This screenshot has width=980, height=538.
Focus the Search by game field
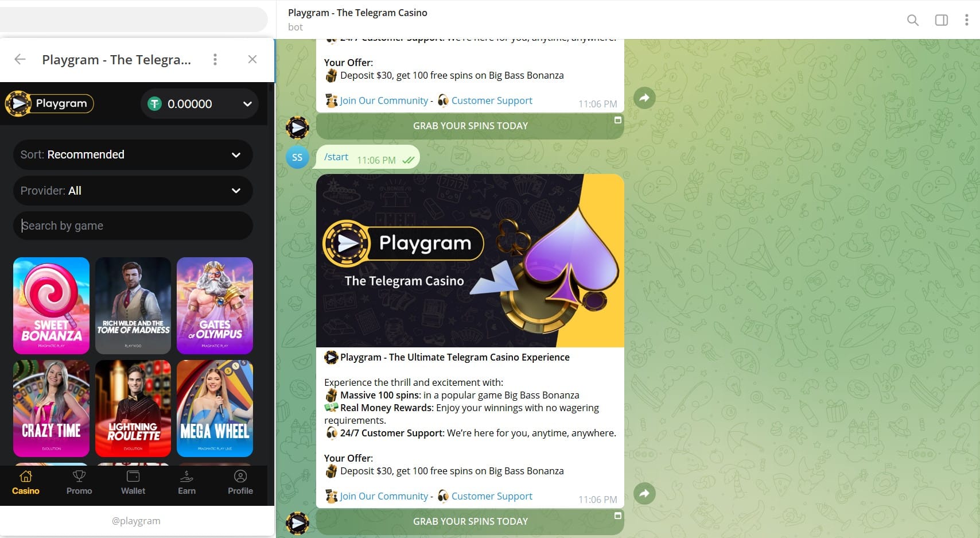pos(133,226)
